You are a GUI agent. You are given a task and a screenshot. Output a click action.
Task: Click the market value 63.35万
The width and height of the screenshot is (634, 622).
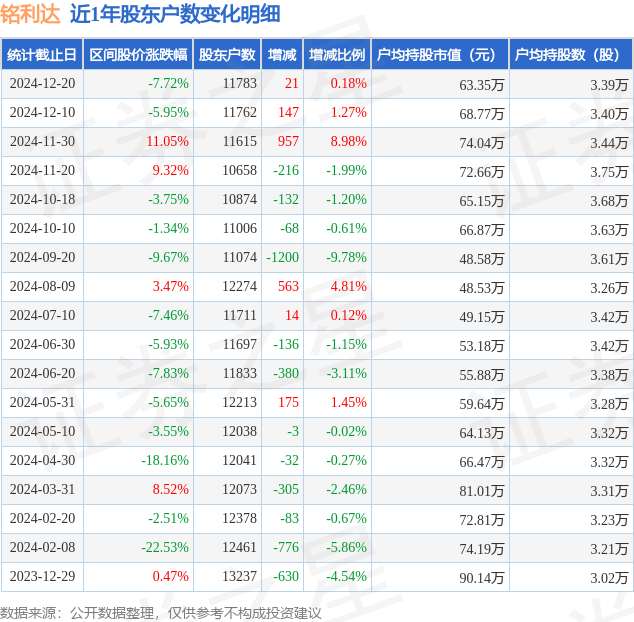[482, 85]
